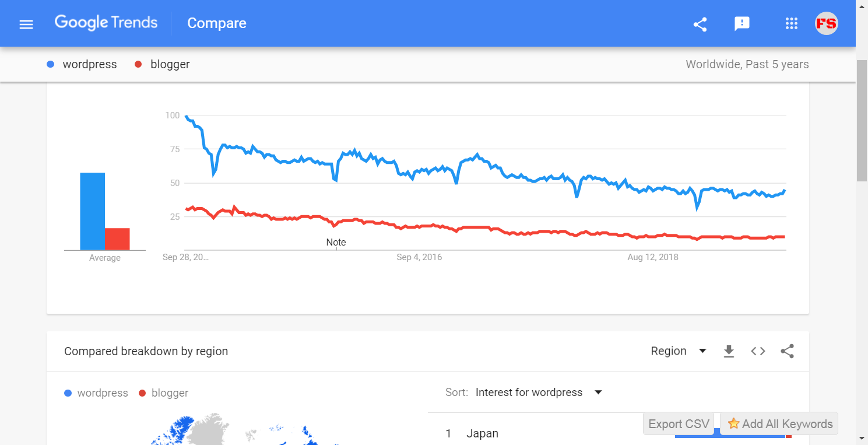
Task: Click the Note marker on the chart
Action: tap(336, 242)
